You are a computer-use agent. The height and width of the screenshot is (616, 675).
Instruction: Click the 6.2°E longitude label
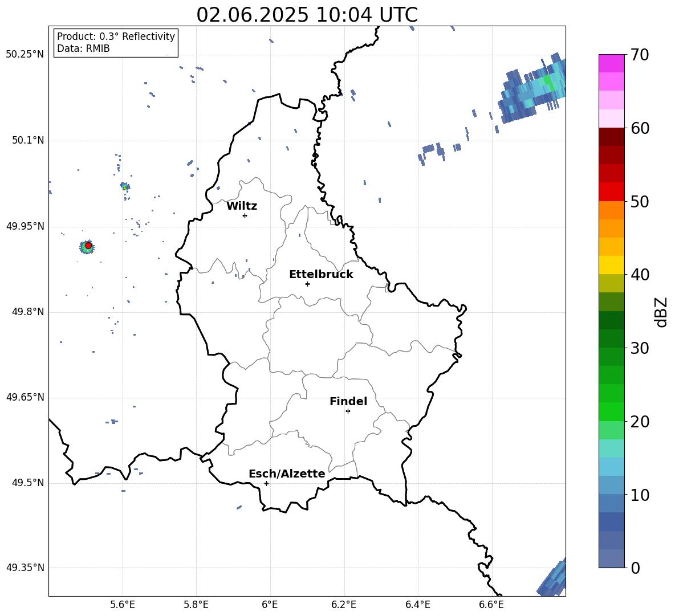coord(344,605)
